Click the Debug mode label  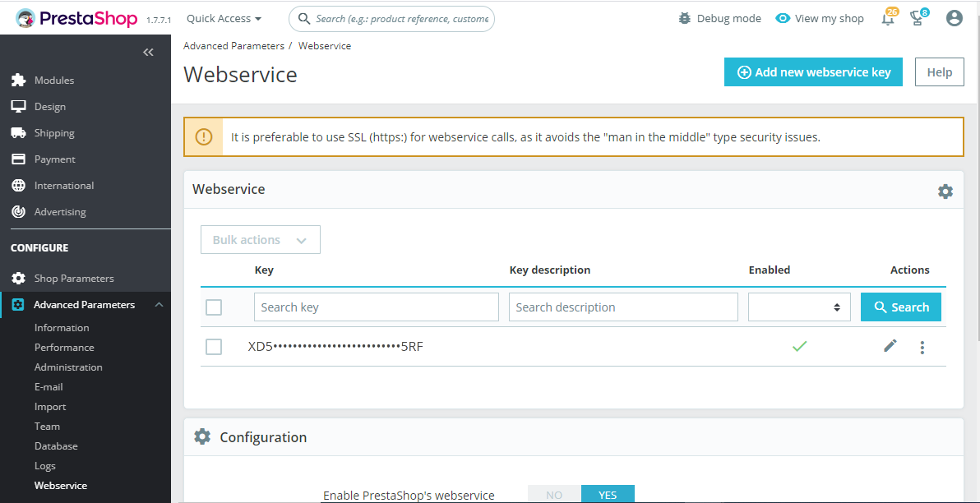pyautogui.click(x=728, y=18)
